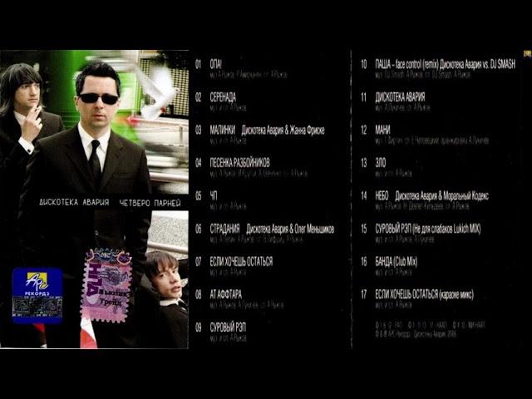Click the track number "10"

[364, 64]
